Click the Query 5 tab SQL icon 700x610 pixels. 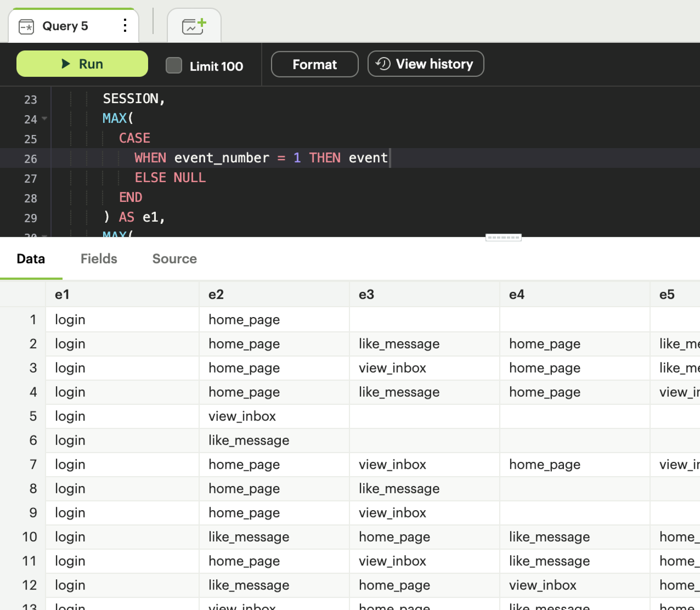pos(26,27)
